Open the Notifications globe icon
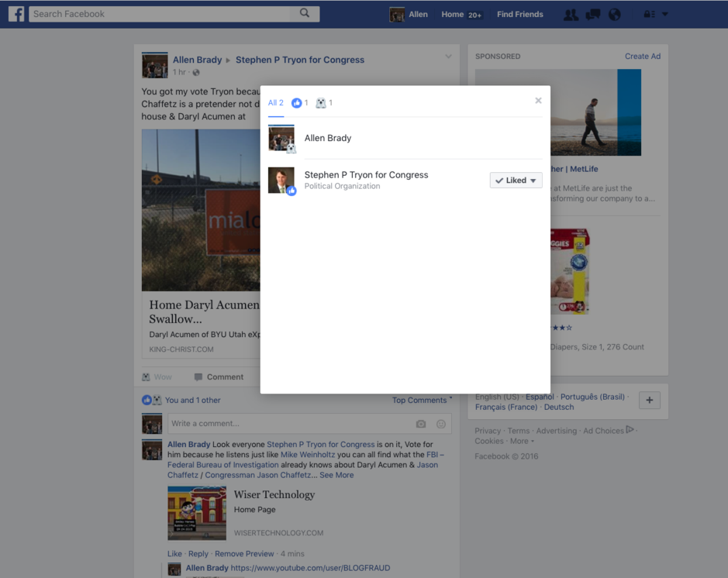Viewport: 728px width, 578px height. tap(615, 15)
